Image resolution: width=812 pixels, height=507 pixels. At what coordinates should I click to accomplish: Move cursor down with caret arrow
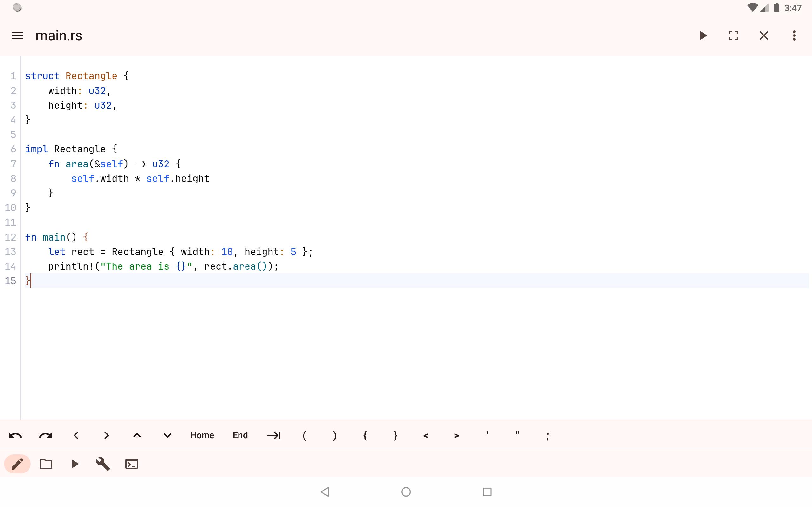click(167, 435)
